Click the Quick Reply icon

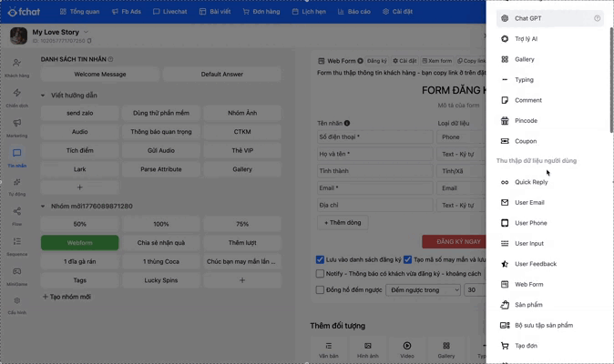pos(505,182)
